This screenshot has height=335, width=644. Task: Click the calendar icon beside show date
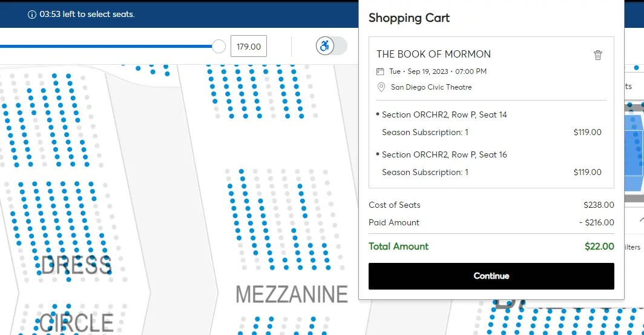pyautogui.click(x=381, y=71)
